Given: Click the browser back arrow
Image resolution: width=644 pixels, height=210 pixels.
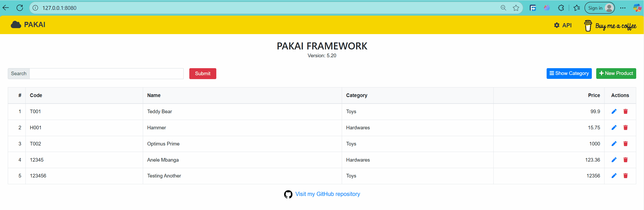Looking at the screenshot, I should (6, 8).
